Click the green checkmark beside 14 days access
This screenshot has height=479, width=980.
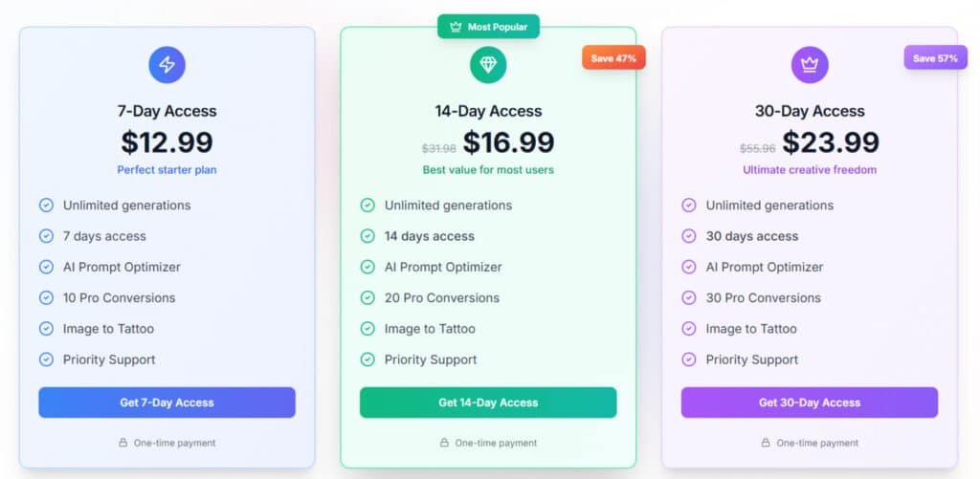(367, 236)
